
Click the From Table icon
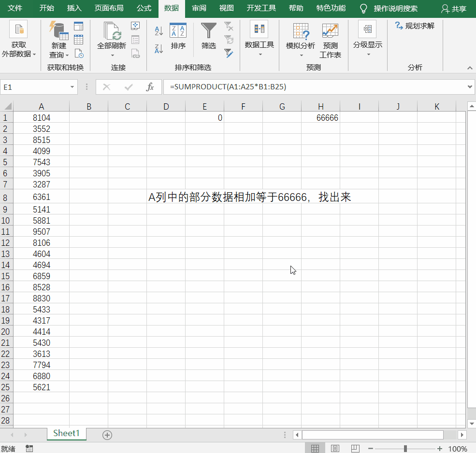(79, 40)
